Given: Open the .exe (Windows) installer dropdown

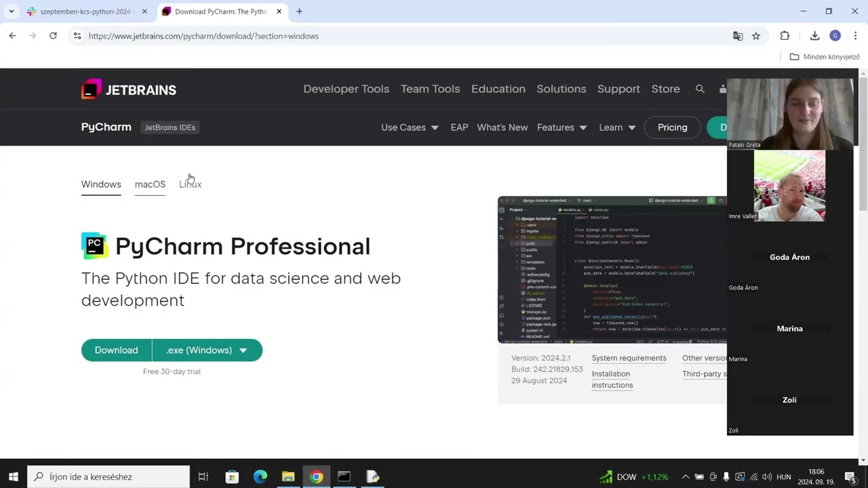Looking at the screenshot, I should click(207, 350).
